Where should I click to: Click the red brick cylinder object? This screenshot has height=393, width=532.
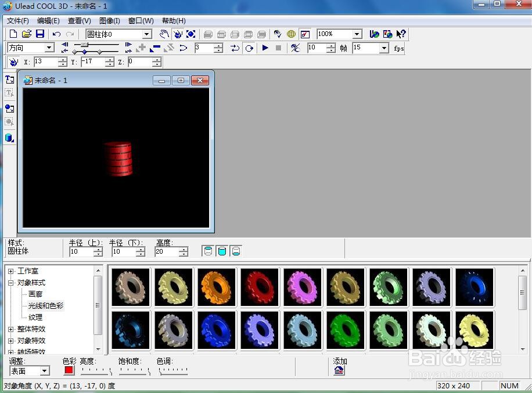pos(118,158)
